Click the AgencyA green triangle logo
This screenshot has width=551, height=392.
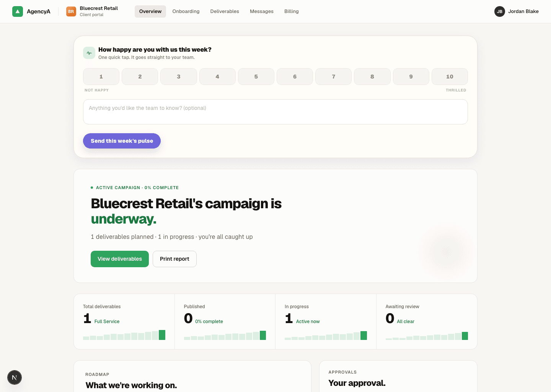tap(18, 11)
